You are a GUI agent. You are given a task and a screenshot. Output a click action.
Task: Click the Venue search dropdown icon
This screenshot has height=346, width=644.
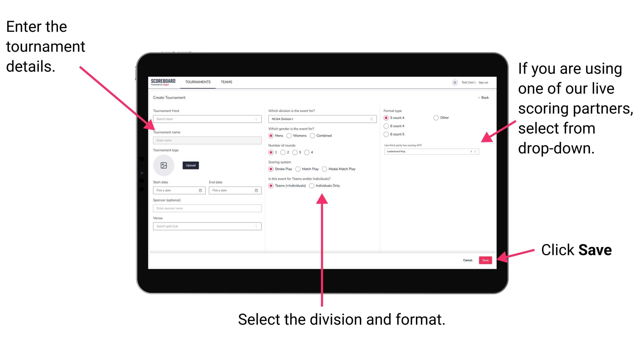coord(256,226)
